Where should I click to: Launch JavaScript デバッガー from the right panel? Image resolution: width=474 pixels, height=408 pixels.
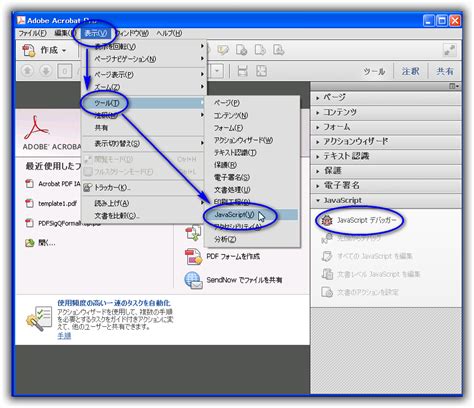point(359,220)
